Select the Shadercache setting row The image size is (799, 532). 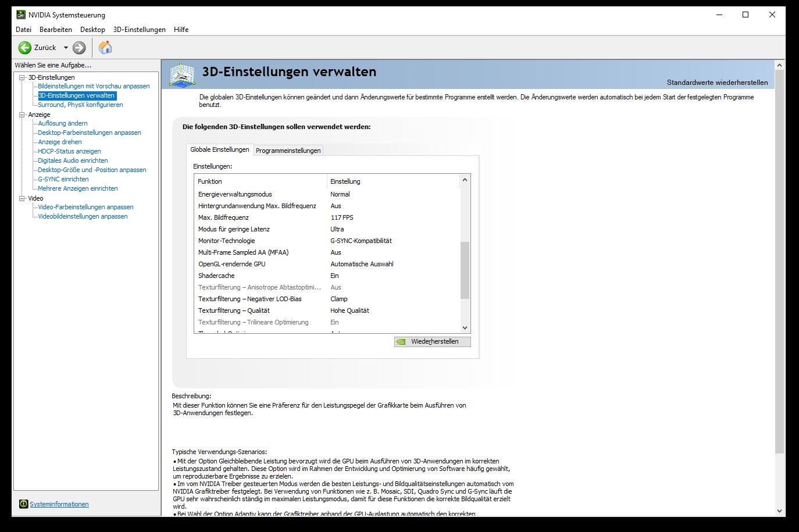[327, 276]
